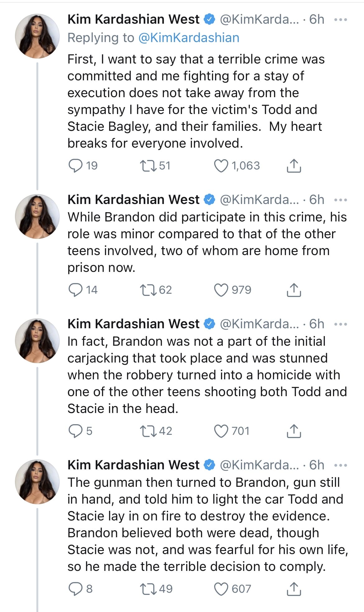Open more options on the first tweet
This screenshot has width=364, height=612.
(x=340, y=20)
